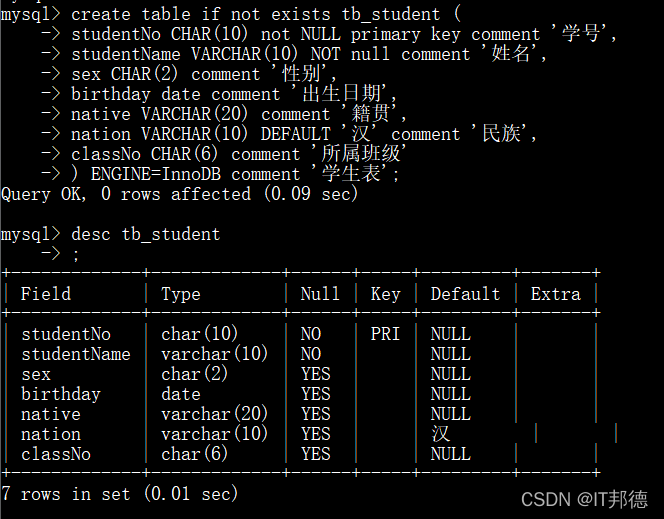Click the studentName VARCHAR(10) definition line

pyautogui.click(x=294, y=54)
